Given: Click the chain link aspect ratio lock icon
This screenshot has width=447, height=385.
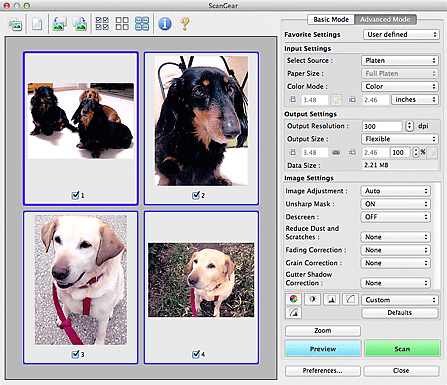Looking at the screenshot, I should (x=336, y=152).
